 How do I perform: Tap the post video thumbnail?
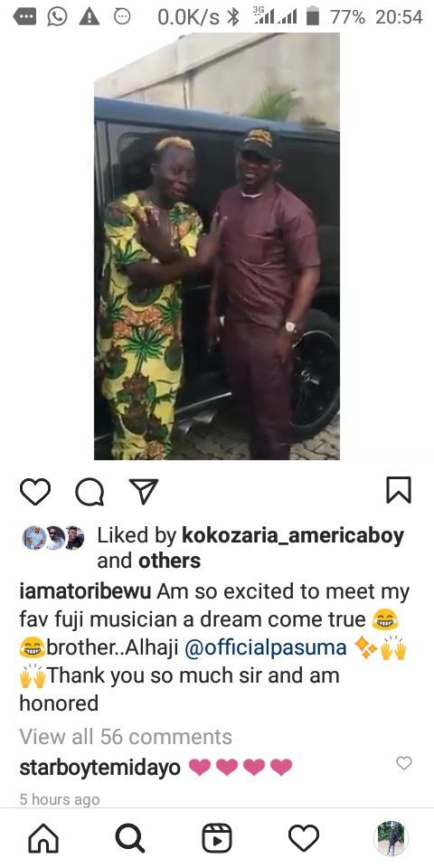217,246
